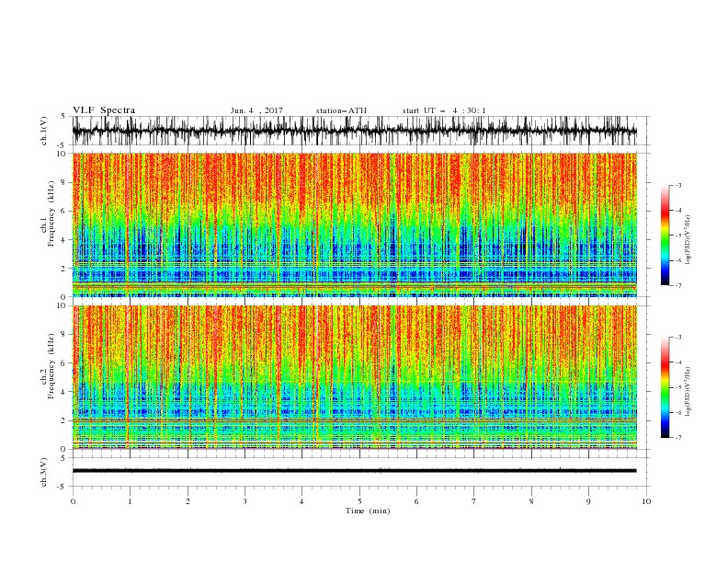The width and height of the screenshot is (728, 563).
Task: Click the time axis tick label "10"
Action: [x=646, y=501]
